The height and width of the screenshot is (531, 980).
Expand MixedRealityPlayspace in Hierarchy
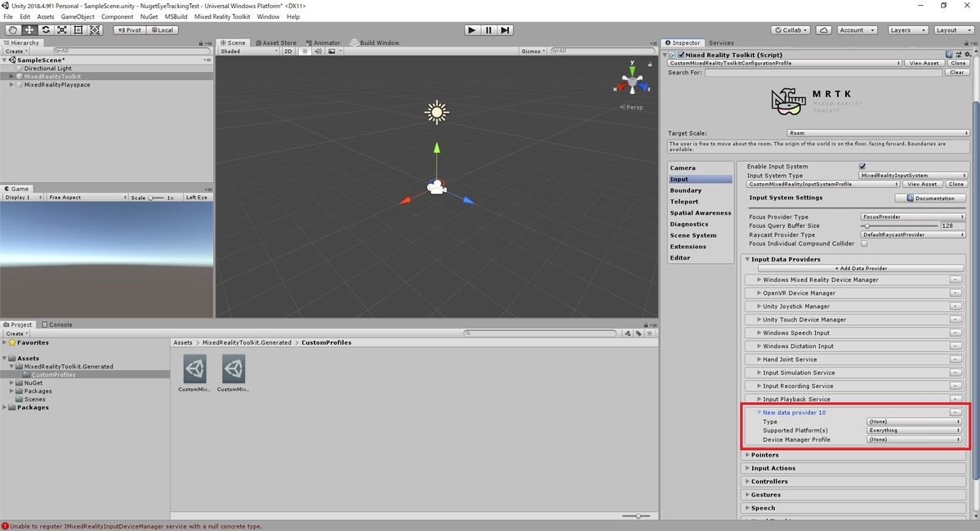click(11, 85)
